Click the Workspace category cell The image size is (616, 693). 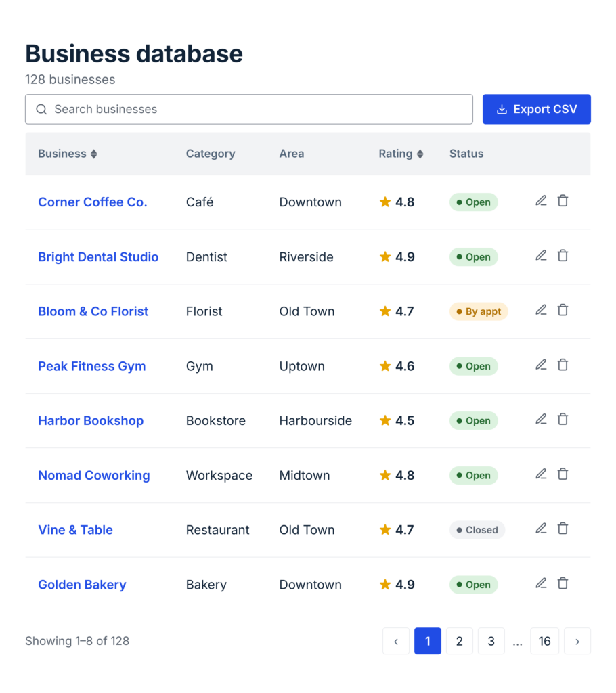[x=219, y=475]
